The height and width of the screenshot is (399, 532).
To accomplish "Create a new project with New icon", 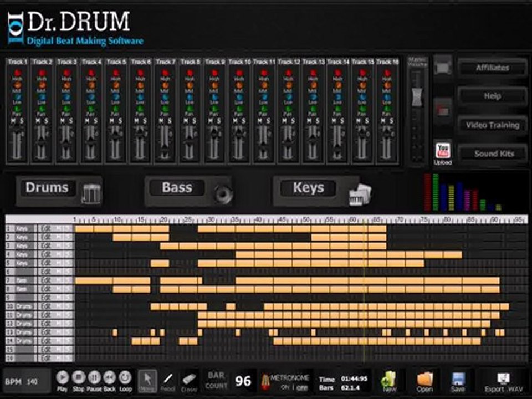I will click(388, 380).
